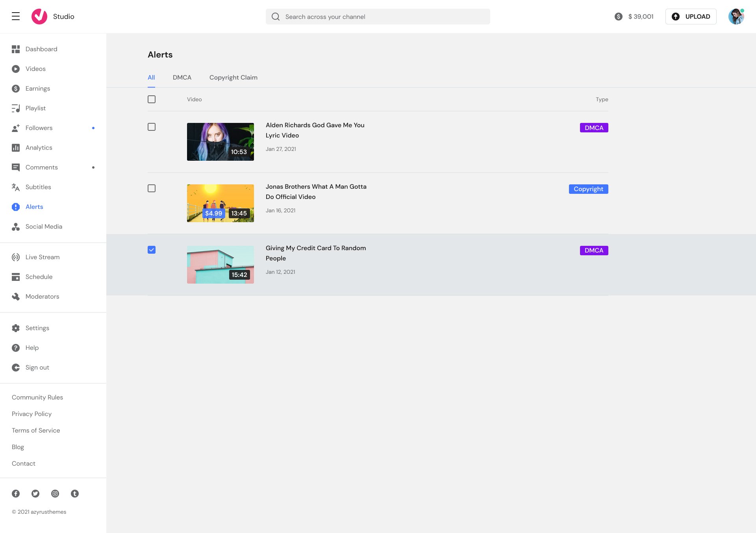
Task: Click the Instagram icon in footer
Action: click(55, 494)
